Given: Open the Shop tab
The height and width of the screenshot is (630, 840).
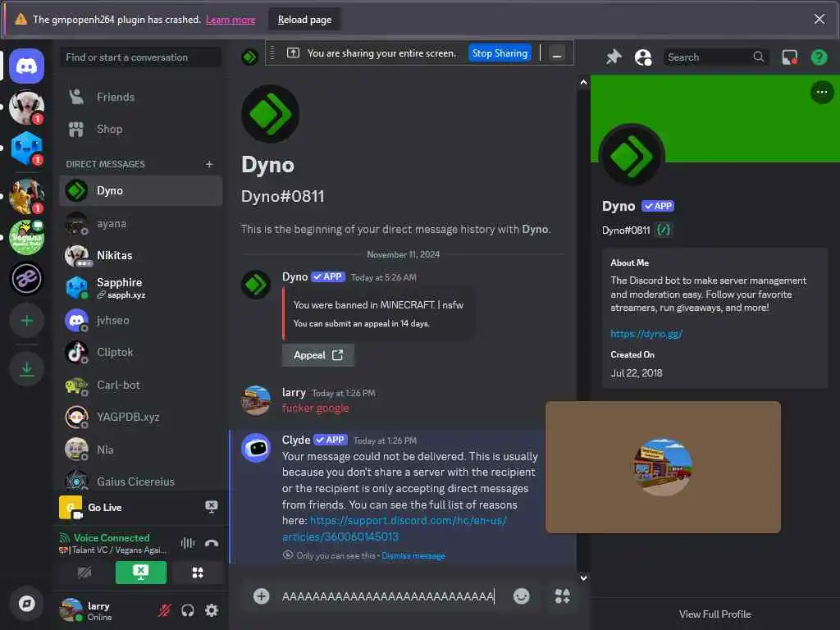Looking at the screenshot, I should point(140,129).
